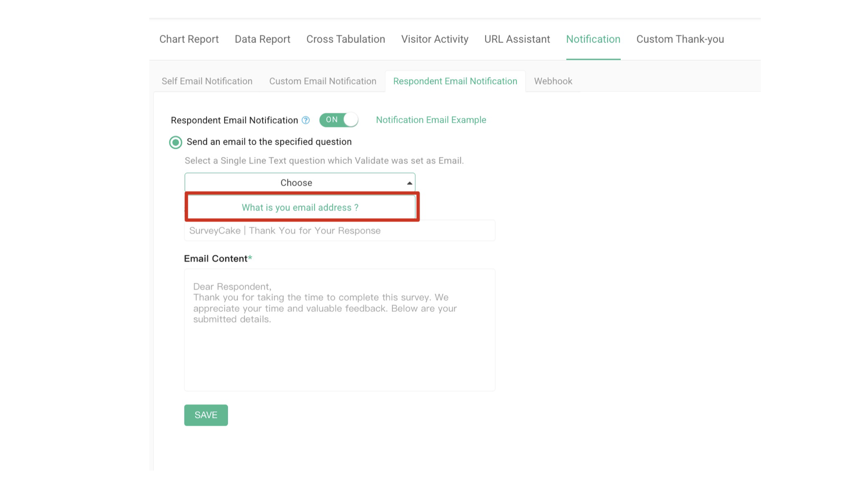
Task: Select 'What is you email address ?' option
Action: pos(300,207)
